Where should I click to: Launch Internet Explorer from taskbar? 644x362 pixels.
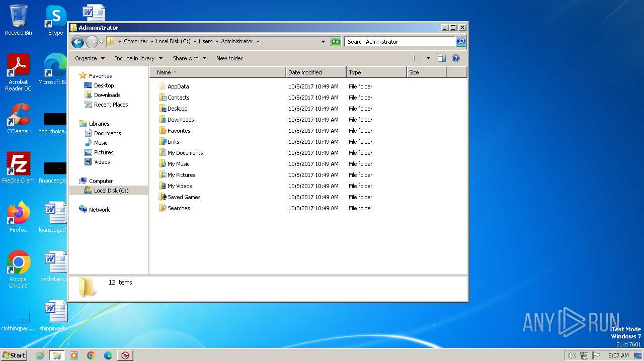(40, 355)
